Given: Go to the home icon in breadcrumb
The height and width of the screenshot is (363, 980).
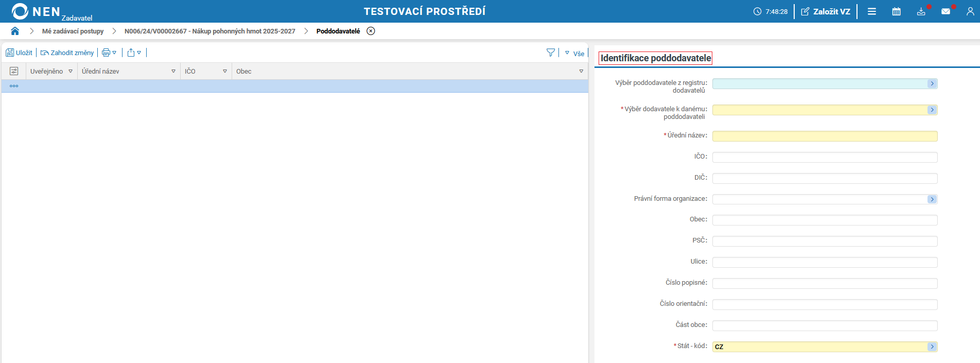Looking at the screenshot, I should pos(15,31).
